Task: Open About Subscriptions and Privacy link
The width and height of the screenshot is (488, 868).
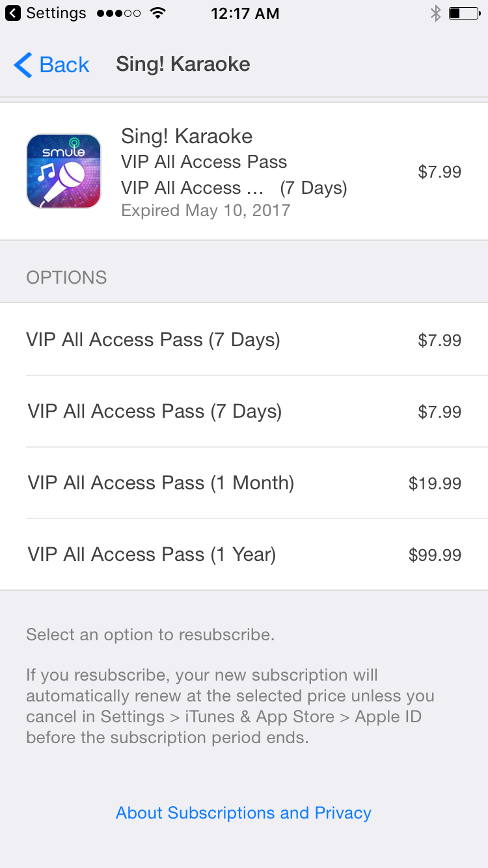Action: click(x=243, y=813)
